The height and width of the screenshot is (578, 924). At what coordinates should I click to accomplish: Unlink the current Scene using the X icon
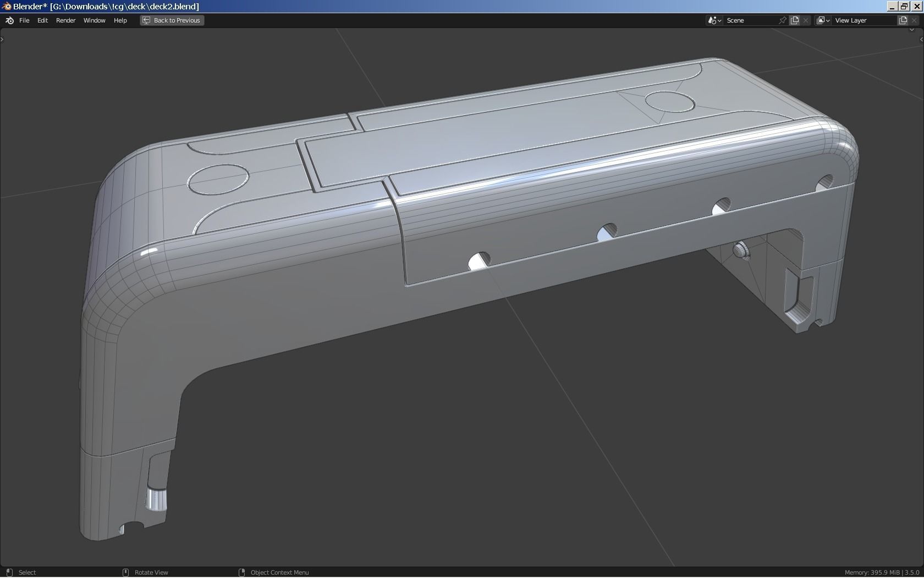805,20
